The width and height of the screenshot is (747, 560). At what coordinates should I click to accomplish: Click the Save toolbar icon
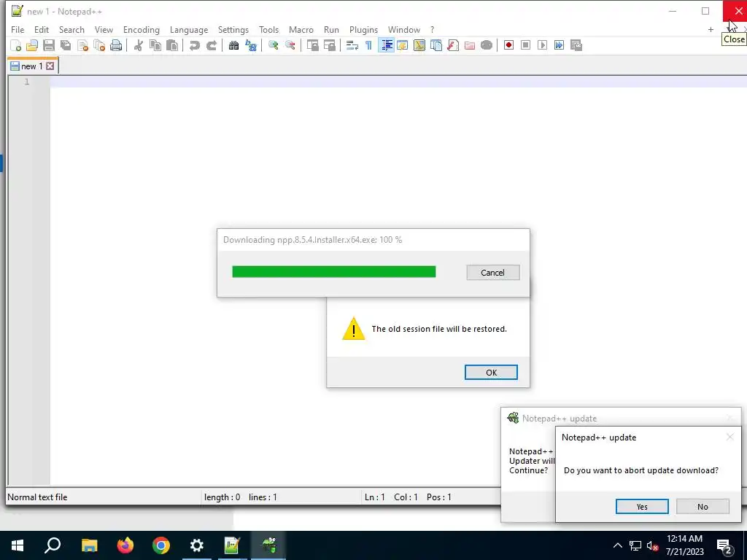49,45
